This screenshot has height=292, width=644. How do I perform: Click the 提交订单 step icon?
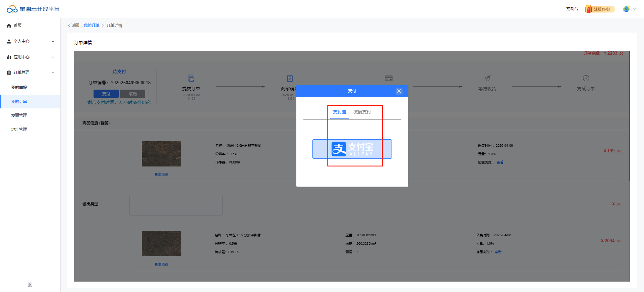pyautogui.click(x=191, y=78)
